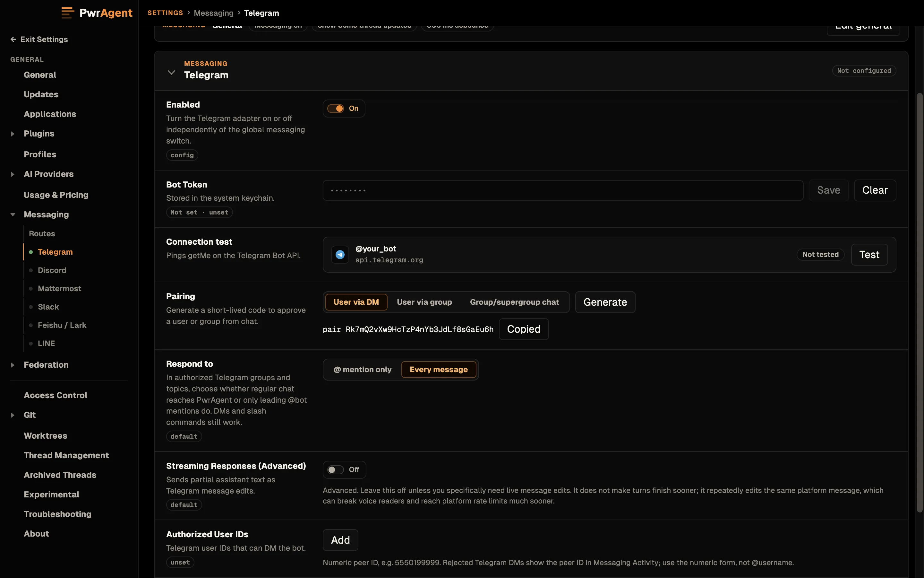
Task: Click the Messaging breadcrumb link
Action: (x=213, y=13)
